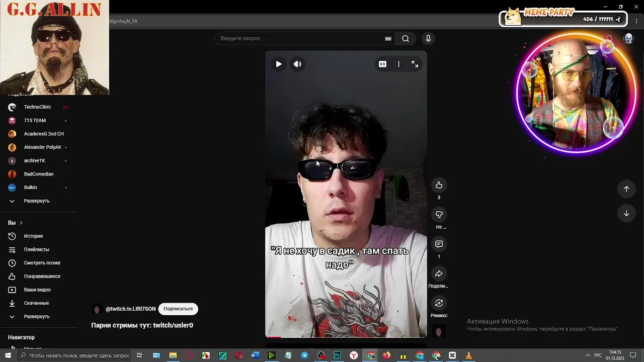Open TechnoClinic subscription
The width and height of the screenshot is (644, 362).
click(38, 107)
